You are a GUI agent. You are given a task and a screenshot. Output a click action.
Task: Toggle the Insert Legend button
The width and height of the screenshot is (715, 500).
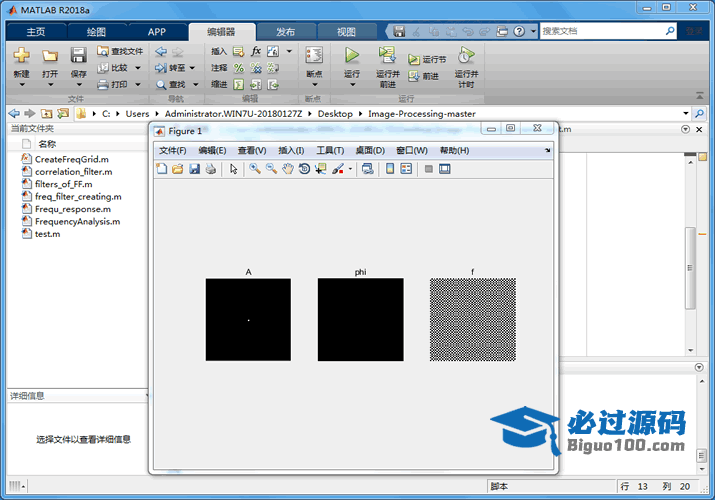coord(406,169)
